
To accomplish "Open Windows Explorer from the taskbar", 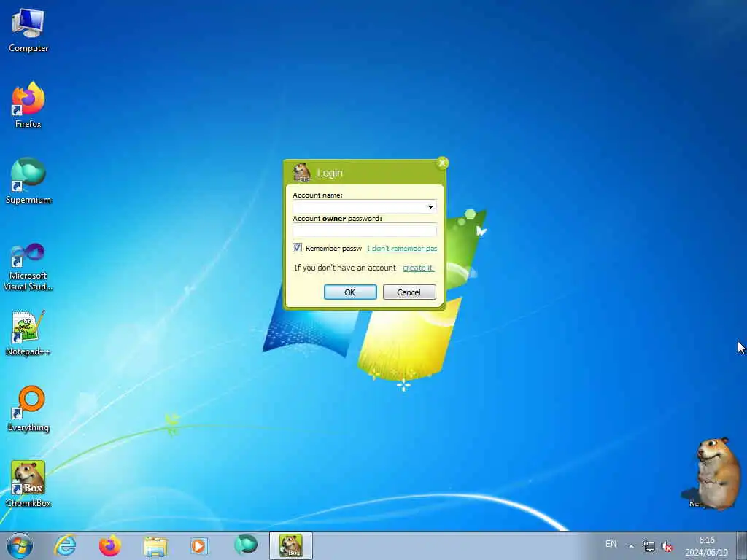I will 155,545.
